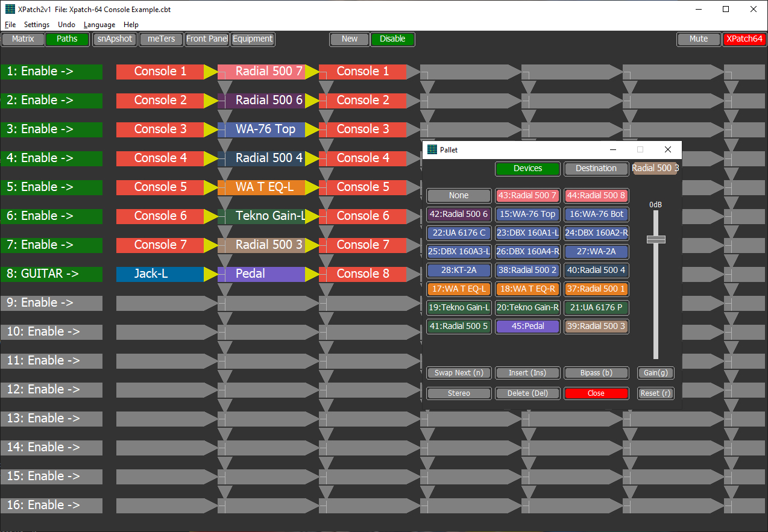Open the Help menu
The image size is (768, 532).
(x=131, y=25)
